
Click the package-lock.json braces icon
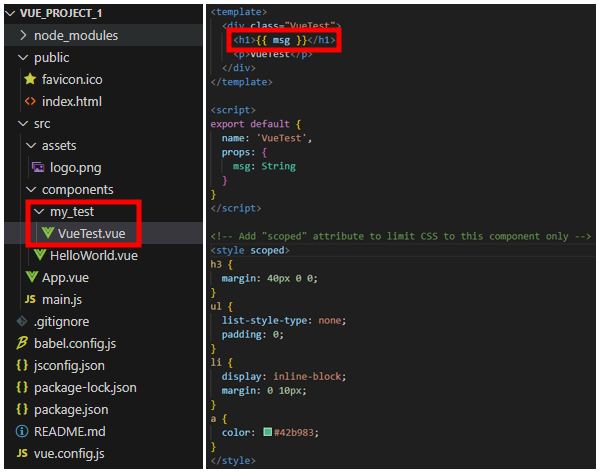[x=22, y=387]
